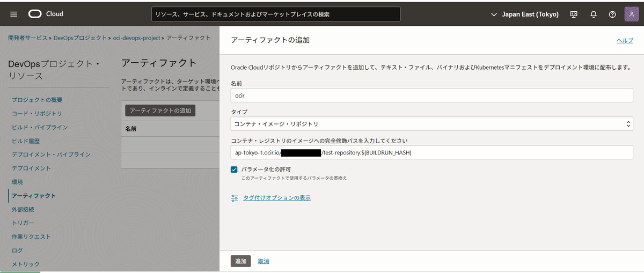
Task: Open 環境 in sidebar
Action: pyautogui.click(x=17, y=182)
